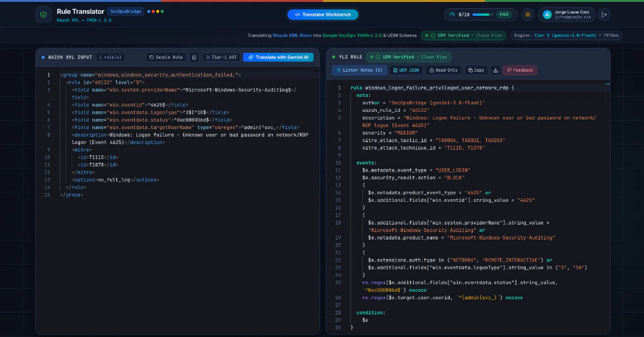Image resolution: width=644 pixels, height=337 pixels.
Task: Click the $e.extensions.auth.type line
Action: point(460,260)
